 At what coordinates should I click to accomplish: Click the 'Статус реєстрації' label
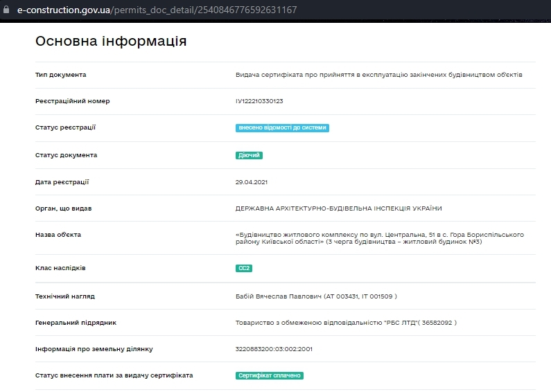65,127
